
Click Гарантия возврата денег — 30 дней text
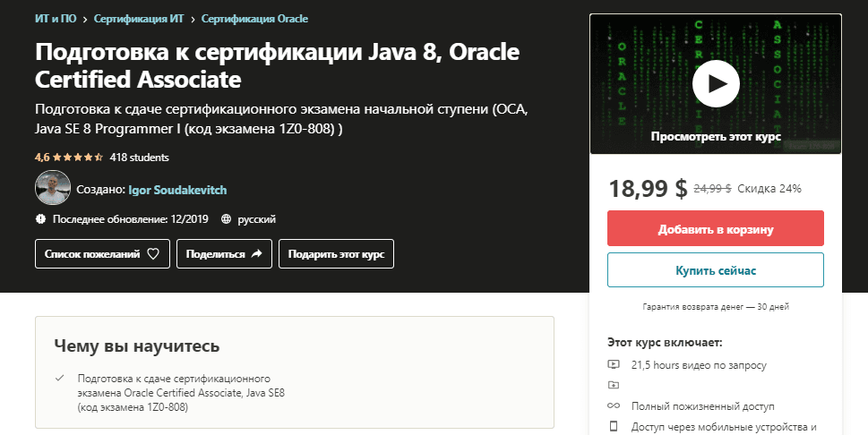coord(716,307)
